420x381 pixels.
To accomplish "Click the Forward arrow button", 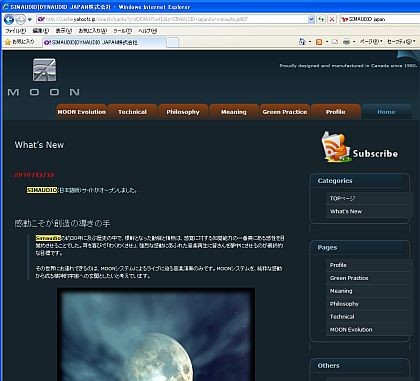I will point(21,20).
